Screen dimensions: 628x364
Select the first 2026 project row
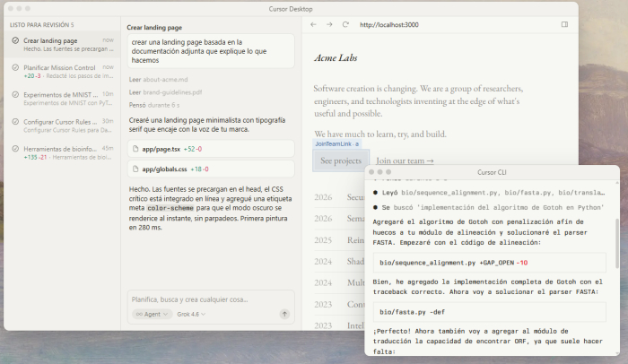point(339,197)
